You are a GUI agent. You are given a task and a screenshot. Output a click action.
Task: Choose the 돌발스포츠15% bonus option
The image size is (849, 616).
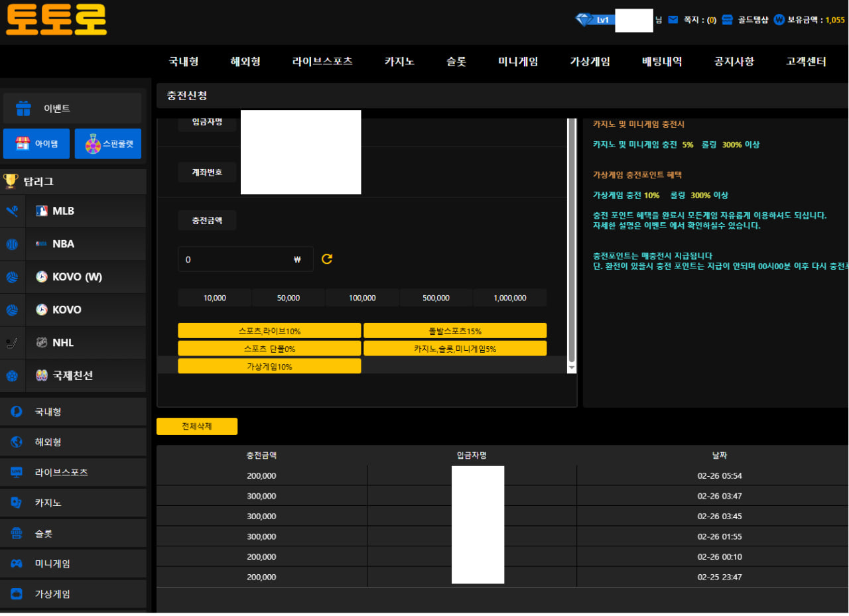(x=455, y=331)
